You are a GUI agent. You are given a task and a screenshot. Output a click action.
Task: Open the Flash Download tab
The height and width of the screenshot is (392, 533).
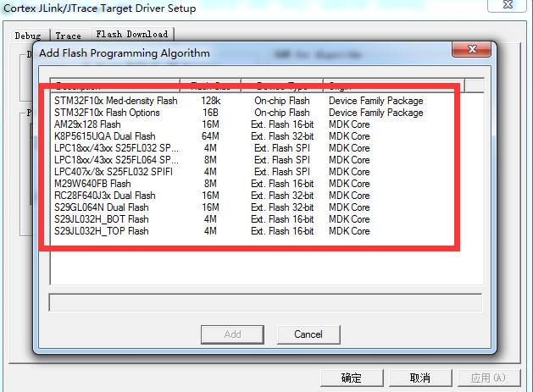pos(132,35)
